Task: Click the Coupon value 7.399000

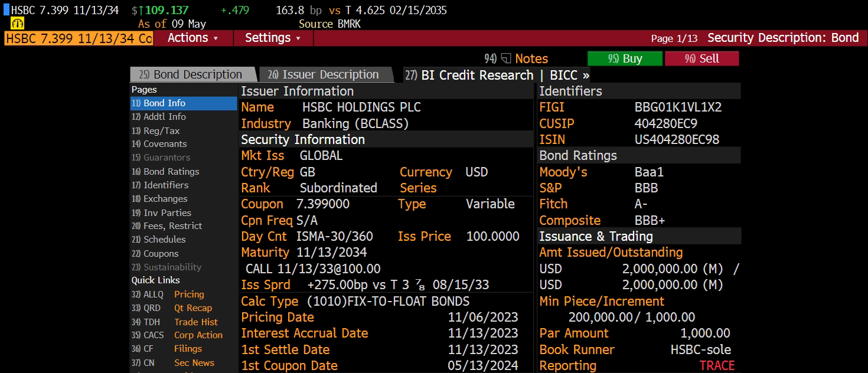Action: [x=323, y=204]
